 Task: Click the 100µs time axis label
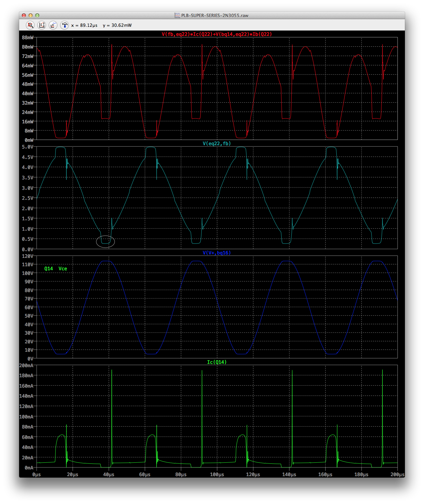coord(217,475)
